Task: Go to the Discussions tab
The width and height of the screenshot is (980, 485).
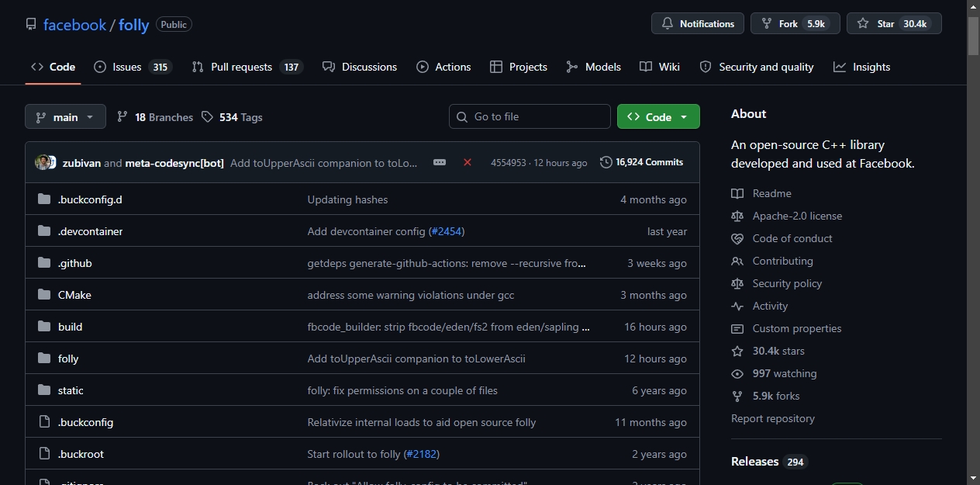Action: pos(360,67)
